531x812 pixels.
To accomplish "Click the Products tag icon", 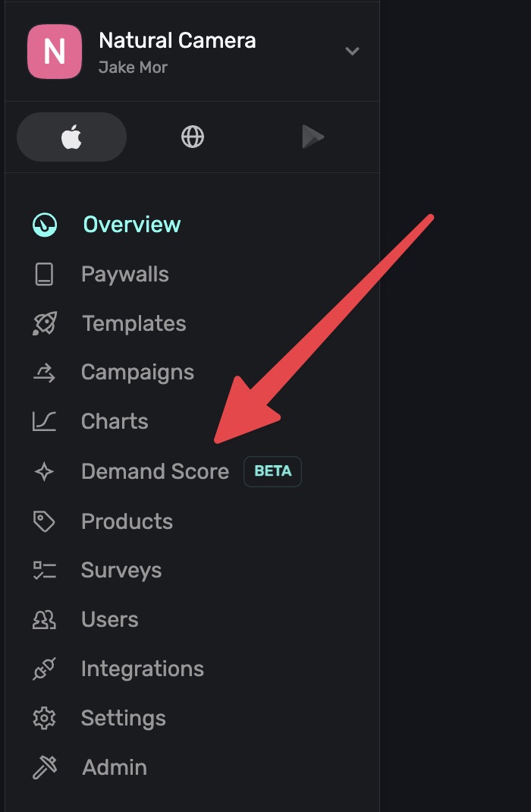I will coord(44,521).
